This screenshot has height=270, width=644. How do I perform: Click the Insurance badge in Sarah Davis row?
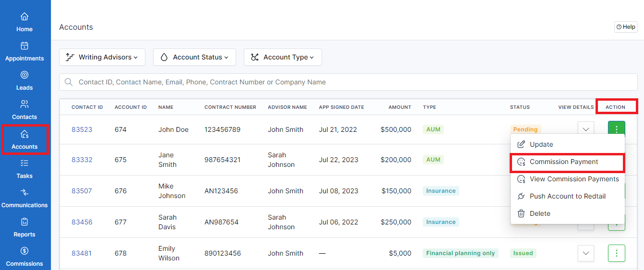tap(441, 222)
